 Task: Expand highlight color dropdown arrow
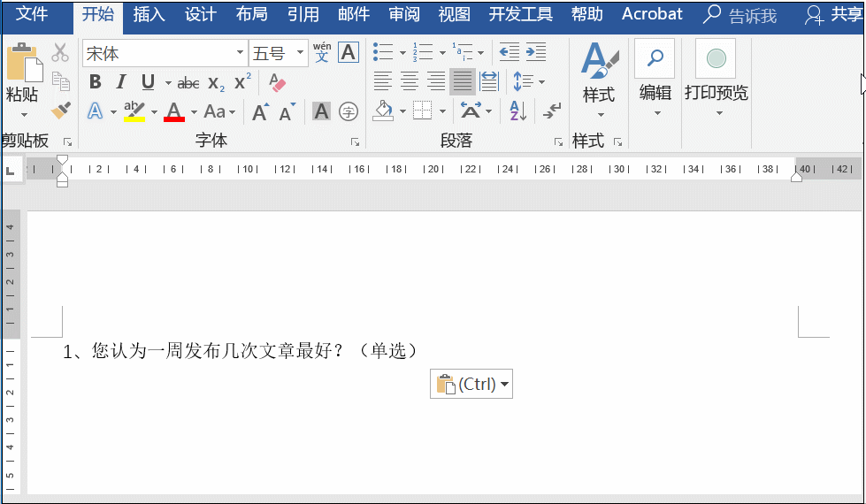tap(154, 112)
